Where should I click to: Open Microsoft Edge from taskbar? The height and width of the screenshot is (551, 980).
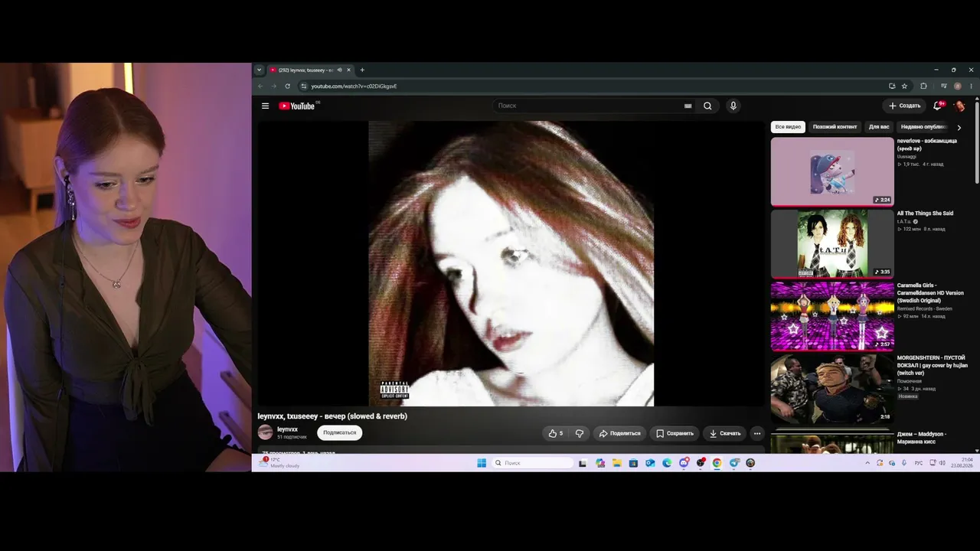point(667,463)
